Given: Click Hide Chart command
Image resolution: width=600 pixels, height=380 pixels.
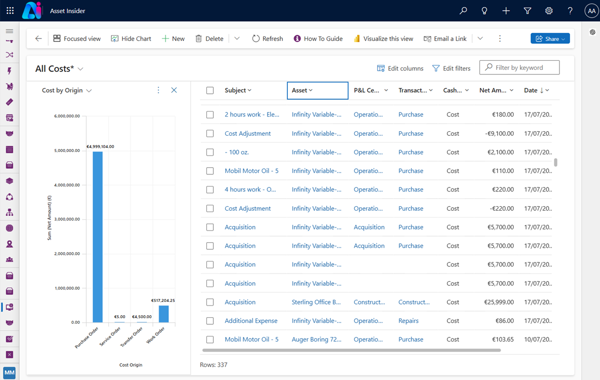Looking at the screenshot, I should 131,38.
